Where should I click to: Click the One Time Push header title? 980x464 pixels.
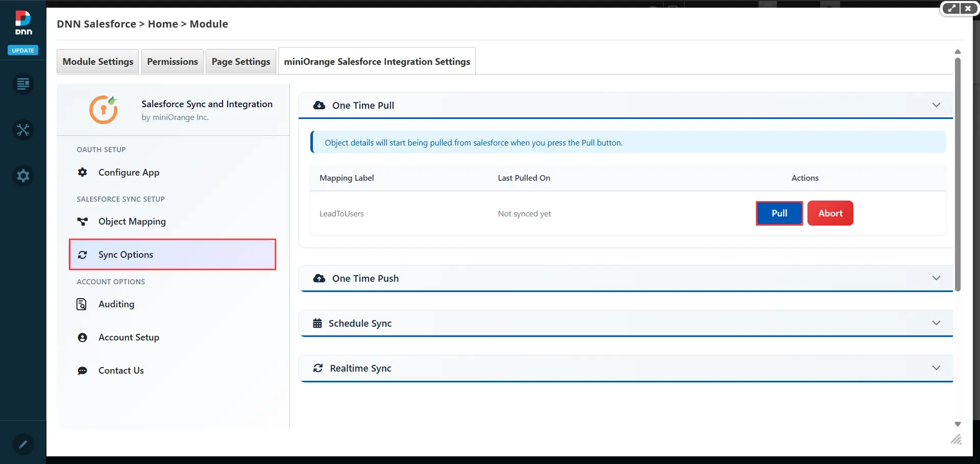tap(365, 278)
